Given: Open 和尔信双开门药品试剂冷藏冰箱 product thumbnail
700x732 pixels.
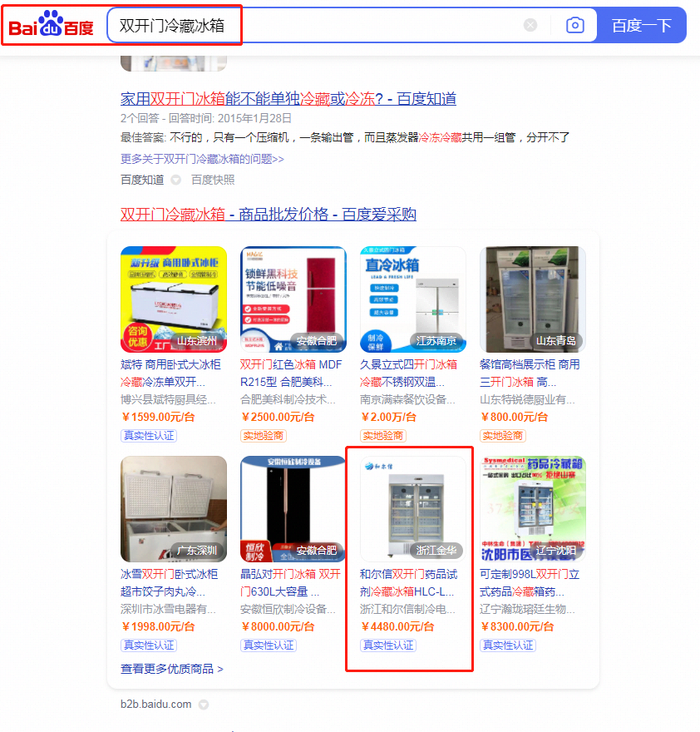Looking at the screenshot, I should [x=413, y=509].
